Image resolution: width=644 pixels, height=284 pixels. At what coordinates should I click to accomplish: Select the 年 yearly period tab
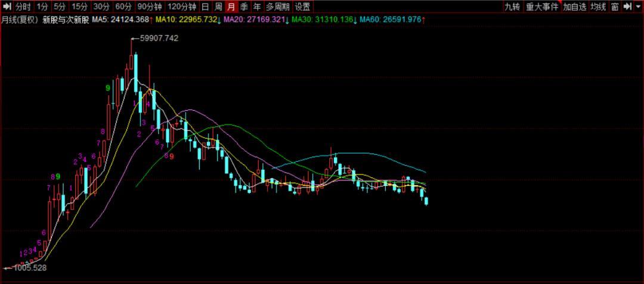pos(256,7)
